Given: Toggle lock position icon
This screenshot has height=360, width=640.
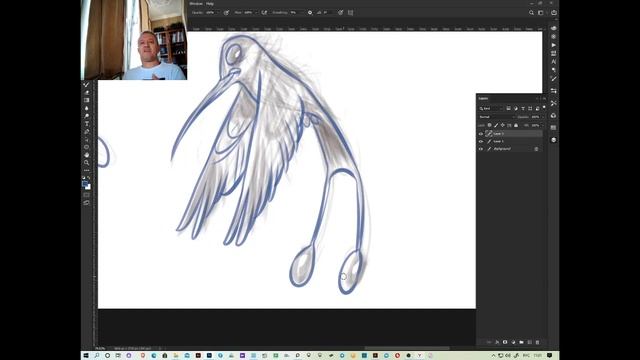Looking at the screenshot, I should click(502, 125).
